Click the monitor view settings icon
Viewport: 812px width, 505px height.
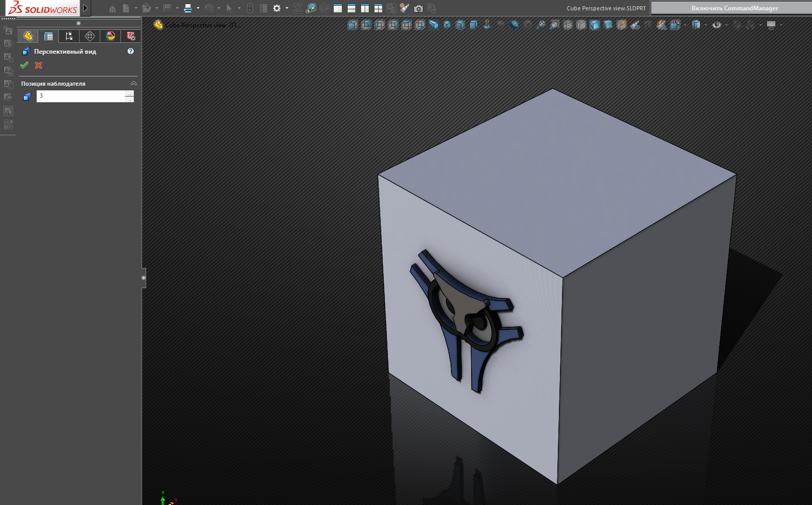[771, 25]
